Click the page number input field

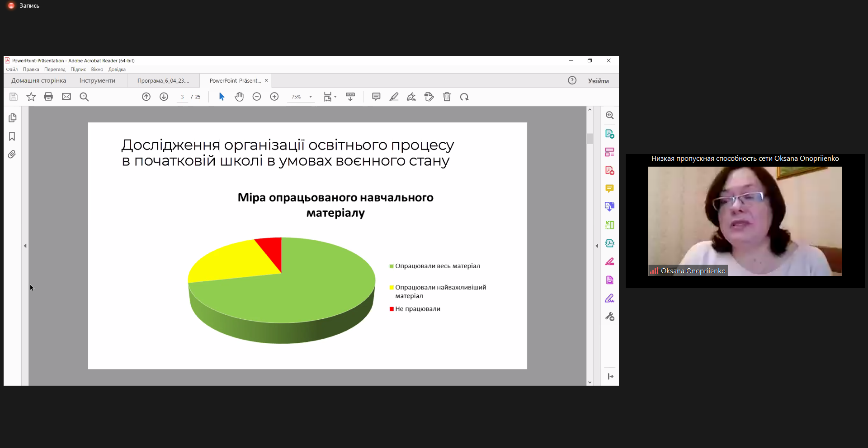pyautogui.click(x=182, y=97)
